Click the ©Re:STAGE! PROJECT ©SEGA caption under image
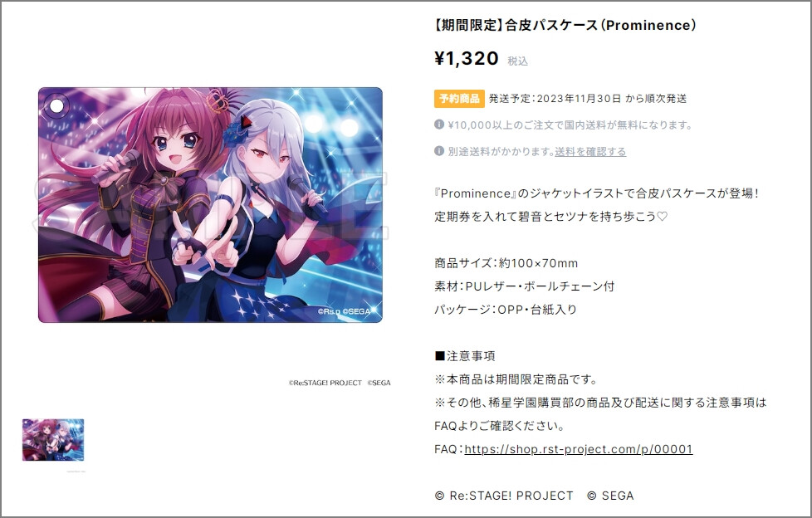Viewport: 812px width, 518px height. tap(340, 383)
